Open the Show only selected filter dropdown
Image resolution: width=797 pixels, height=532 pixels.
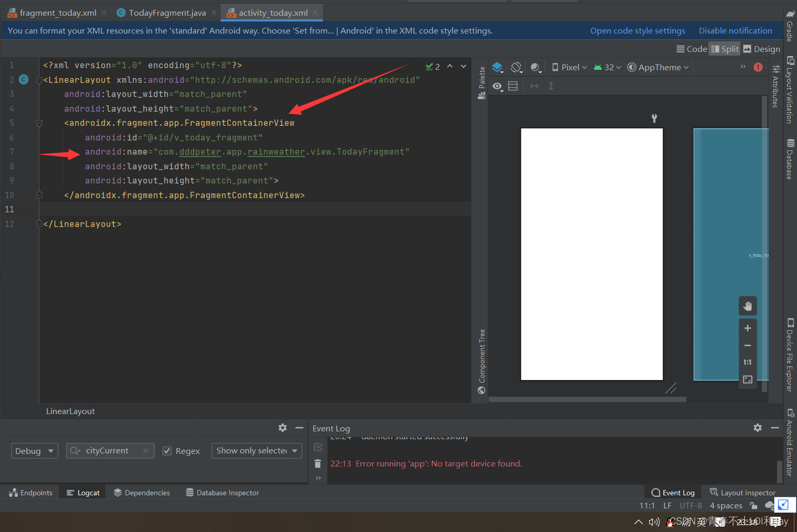(257, 451)
